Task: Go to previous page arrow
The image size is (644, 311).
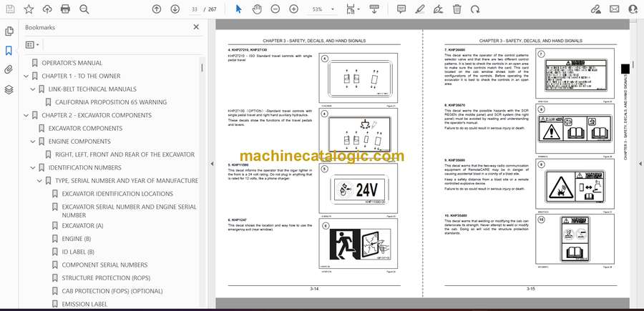Action: pos(157,9)
